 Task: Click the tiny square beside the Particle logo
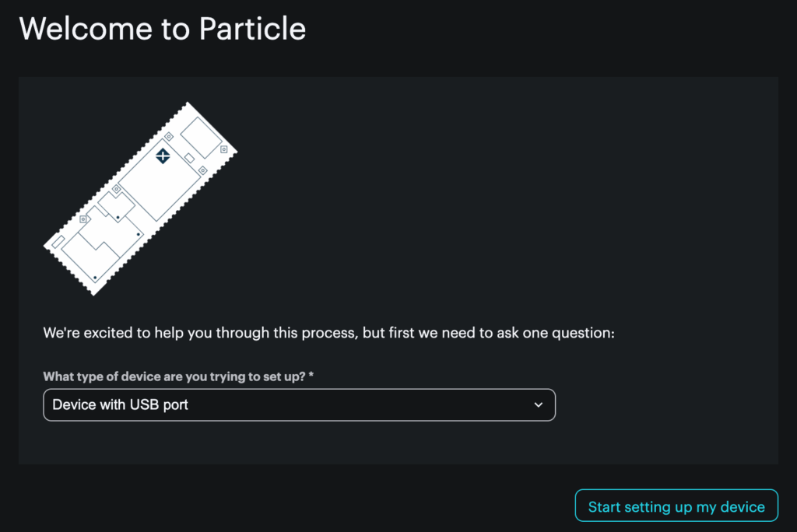(x=190, y=159)
